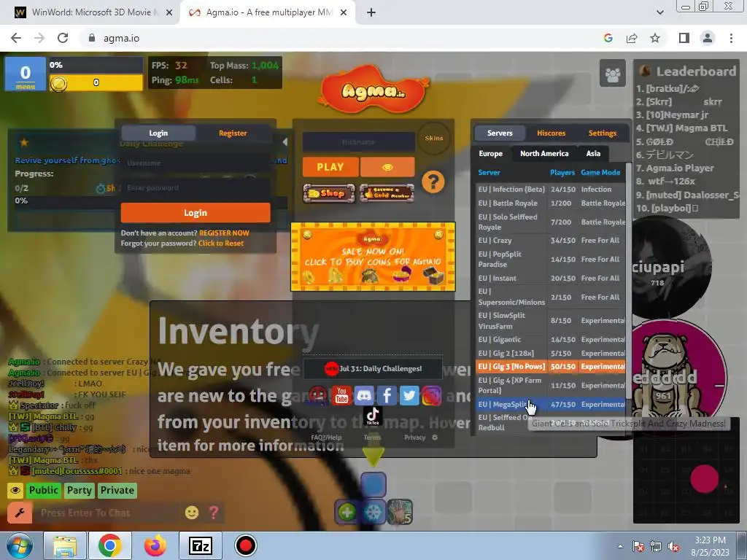Toggle chat visibility eye icon
Image resolution: width=747 pixels, height=560 pixels.
coord(15,491)
